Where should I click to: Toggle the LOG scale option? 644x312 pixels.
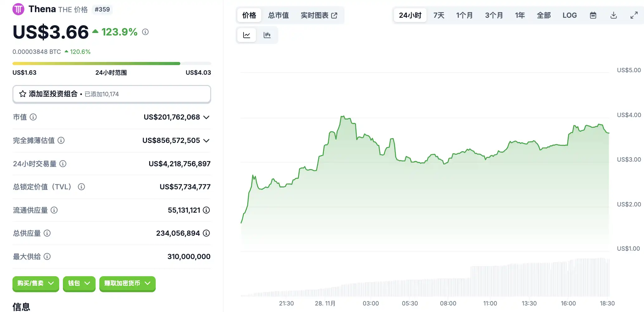point(570,15)
